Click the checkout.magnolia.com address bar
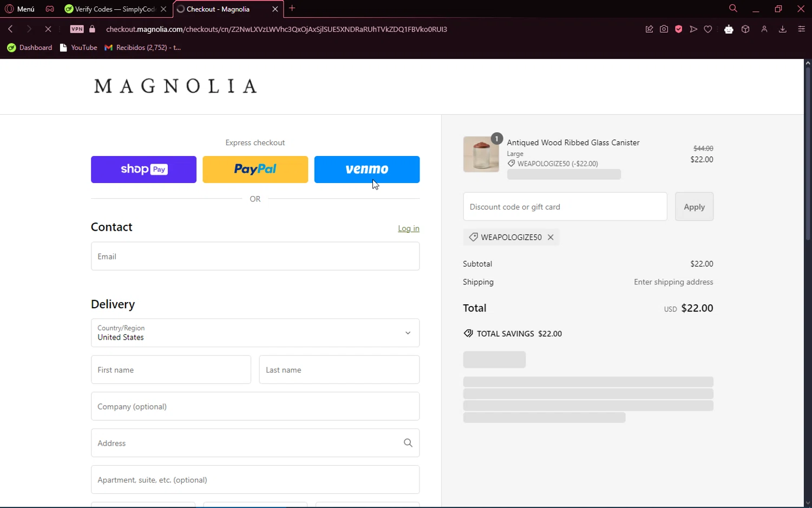This screenshot has height=508, width=812. click(x=276, y=29)
